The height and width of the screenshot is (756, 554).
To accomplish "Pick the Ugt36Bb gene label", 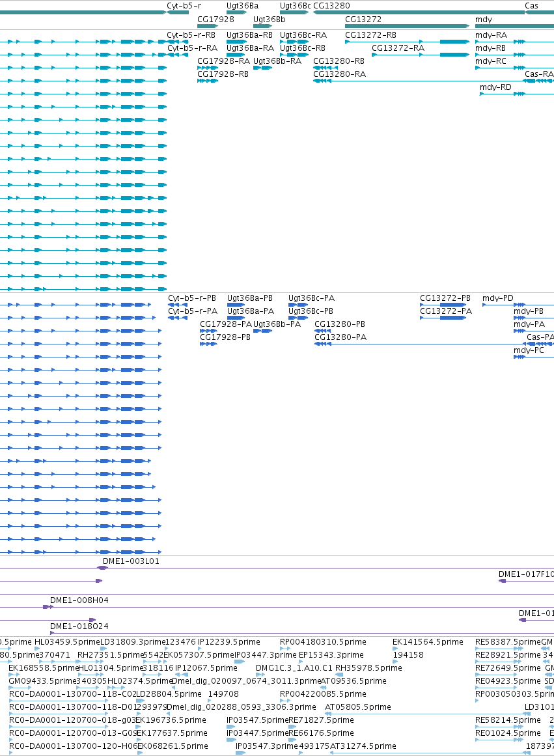I will tap(269, 20).
